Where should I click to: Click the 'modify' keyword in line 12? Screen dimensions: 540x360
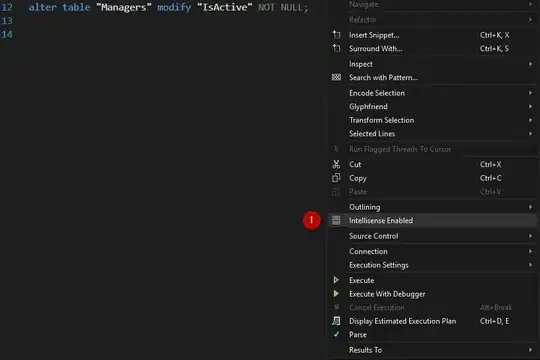coord(174,7)
